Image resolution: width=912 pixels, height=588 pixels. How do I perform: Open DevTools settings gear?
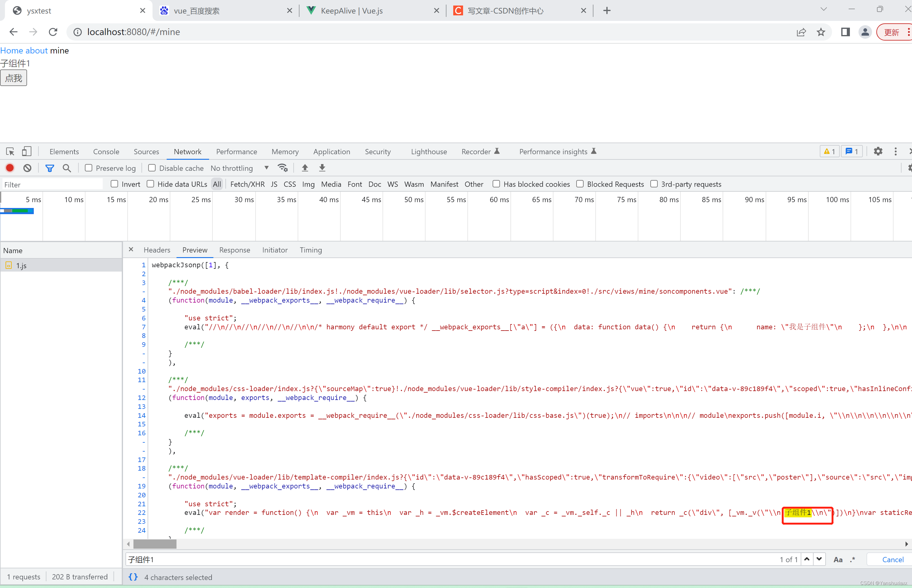click(x=878, y=151)
